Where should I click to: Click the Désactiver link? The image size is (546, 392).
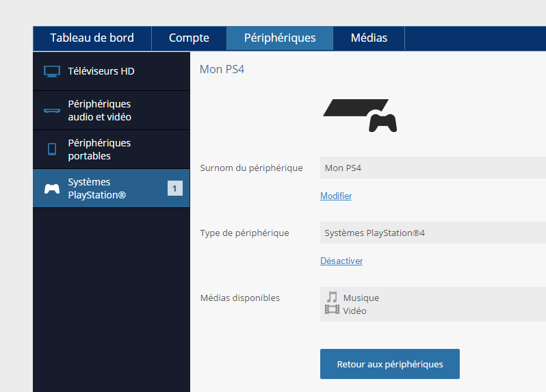click(341, 261)
